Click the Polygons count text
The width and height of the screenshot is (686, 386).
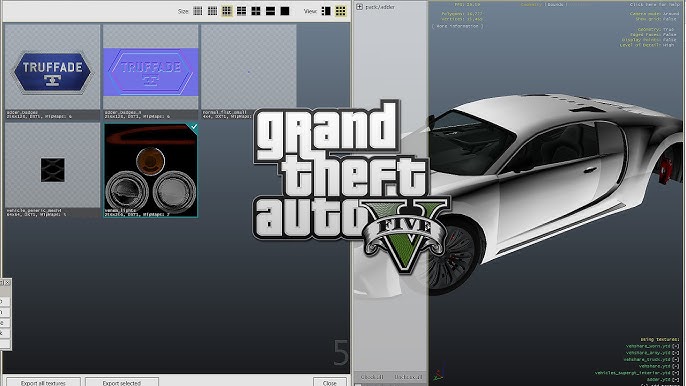pyautogui.click(x=462, y=14)
